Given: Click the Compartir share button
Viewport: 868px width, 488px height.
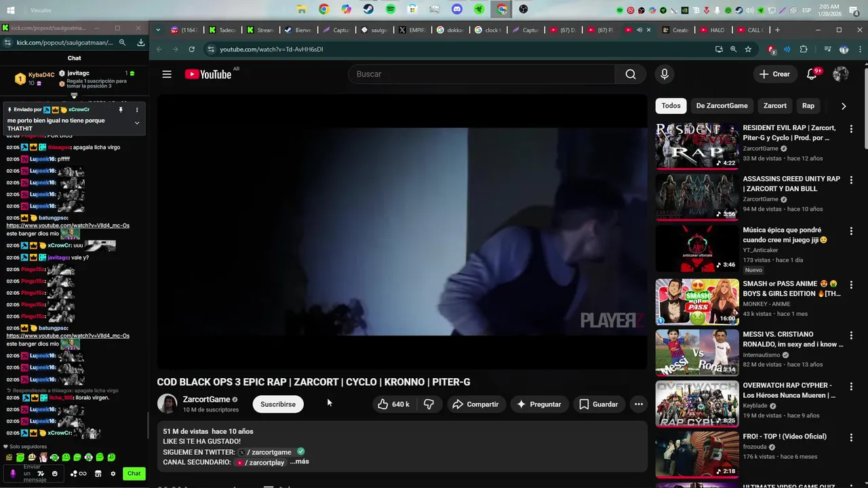Looking at the screenshot, I should point(475,404).
